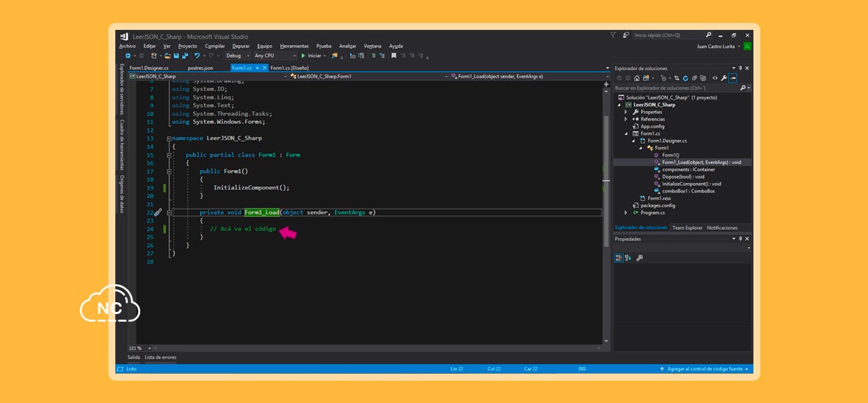The width and height of the screenshot is (868, 403).
Task: Click the Open File folder icon
Action: pyautogui.click(x=168, y=56)
